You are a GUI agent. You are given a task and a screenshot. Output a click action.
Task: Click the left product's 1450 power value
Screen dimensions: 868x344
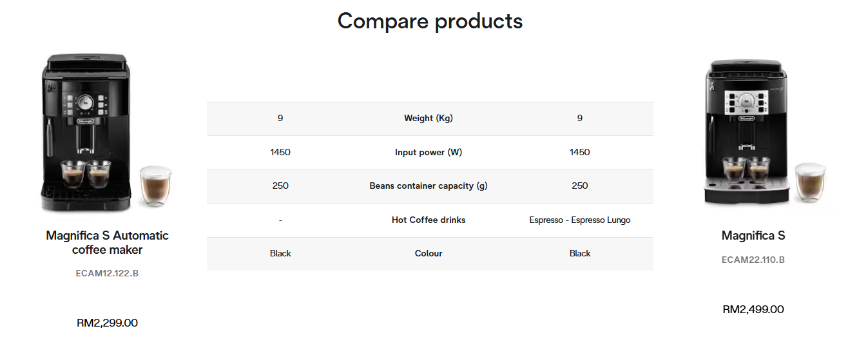(280, 153)
